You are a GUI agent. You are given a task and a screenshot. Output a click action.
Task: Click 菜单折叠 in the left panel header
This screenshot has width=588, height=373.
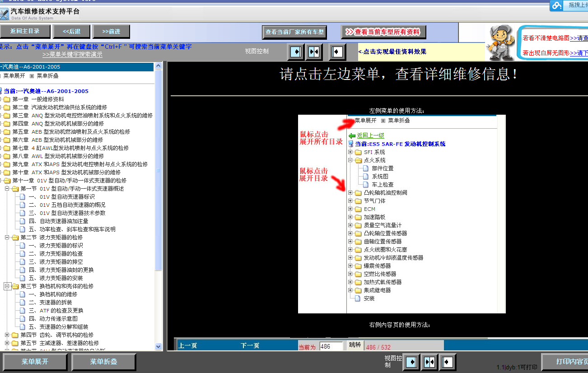click(47, 76)
